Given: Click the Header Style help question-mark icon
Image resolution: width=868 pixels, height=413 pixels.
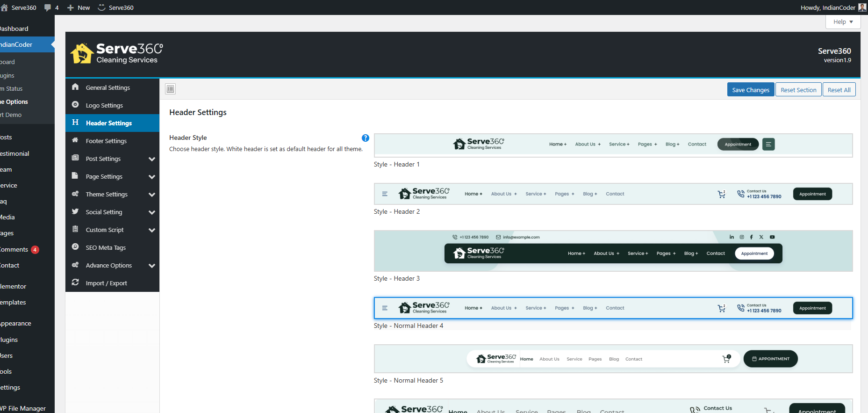Looking at the screenshot, I should (x=366, y=138).
